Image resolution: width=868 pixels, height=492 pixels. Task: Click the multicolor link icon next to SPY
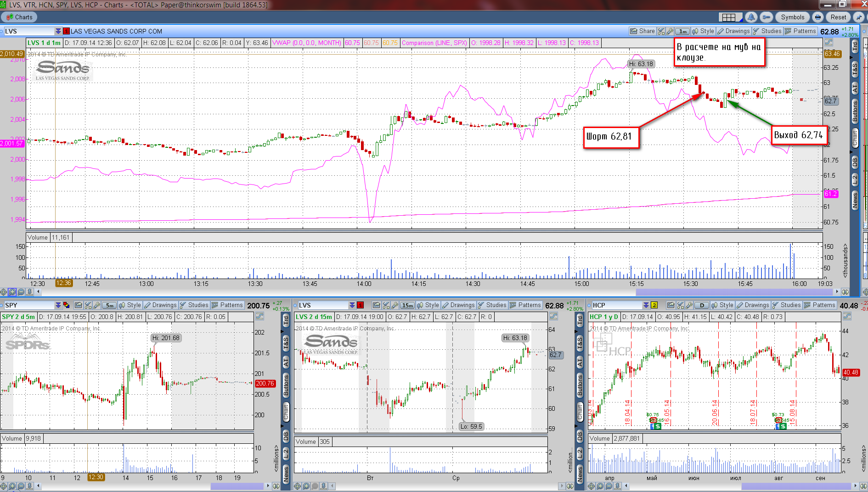(x=66, y=305)
